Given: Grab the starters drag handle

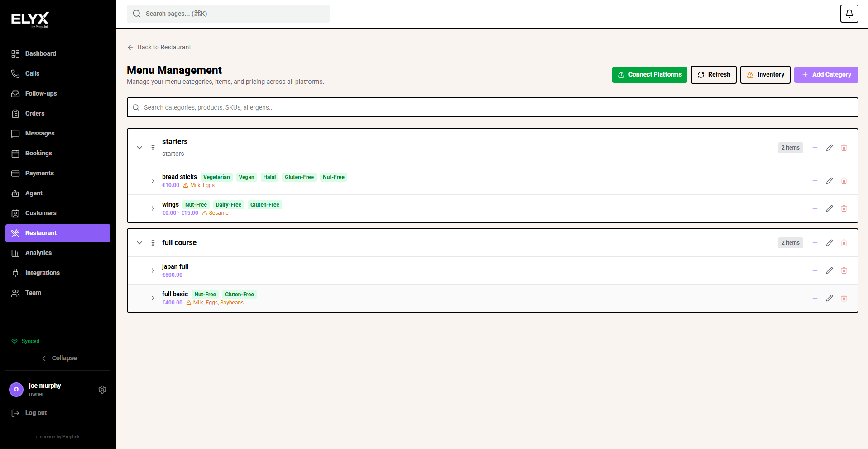Looking at the screenshot, I should pyautogui.click(x=153, y=148).
